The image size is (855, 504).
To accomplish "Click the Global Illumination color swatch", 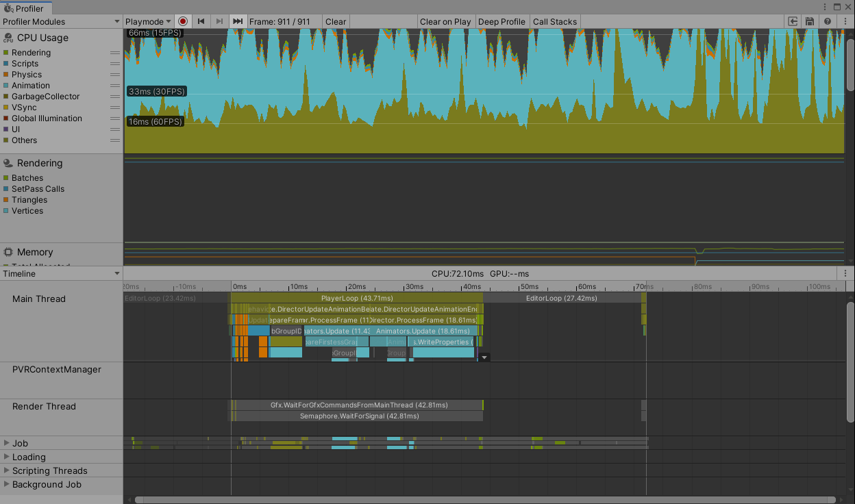I will click(6, 118).
